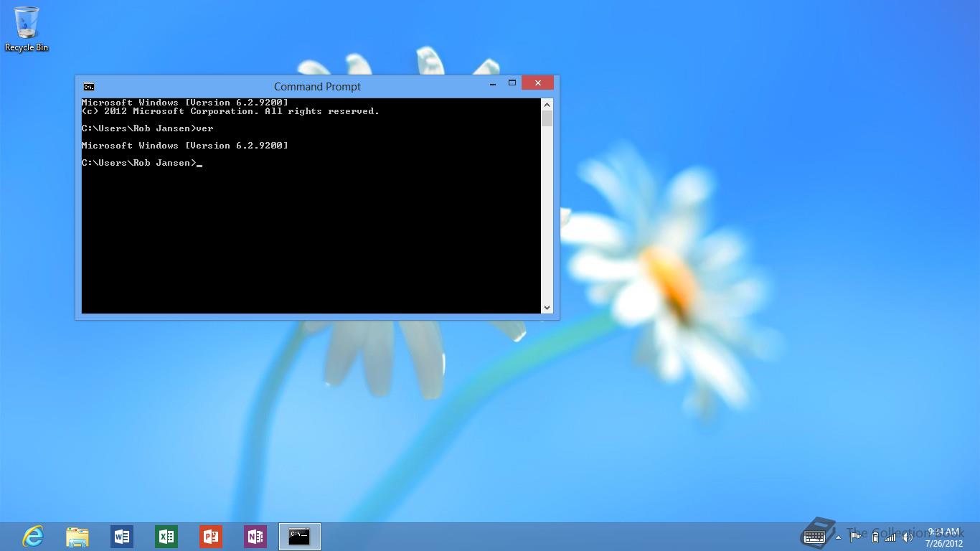The height and width of the screenshot is (551, 980).
Task: Click the Command Prompt scrollbar down arrow
Action: 547,308
